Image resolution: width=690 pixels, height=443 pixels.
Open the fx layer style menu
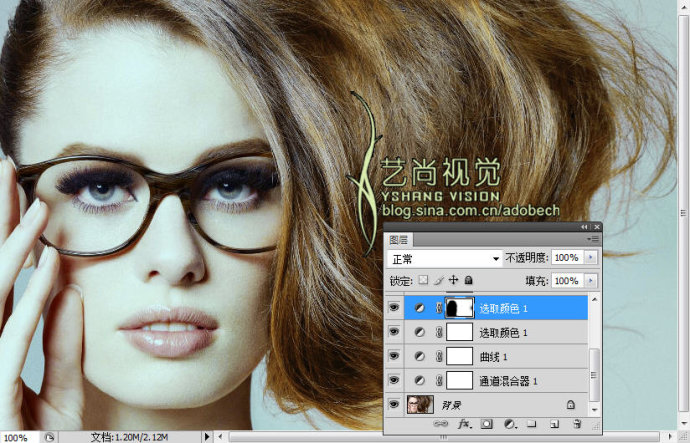pos(464,424)
